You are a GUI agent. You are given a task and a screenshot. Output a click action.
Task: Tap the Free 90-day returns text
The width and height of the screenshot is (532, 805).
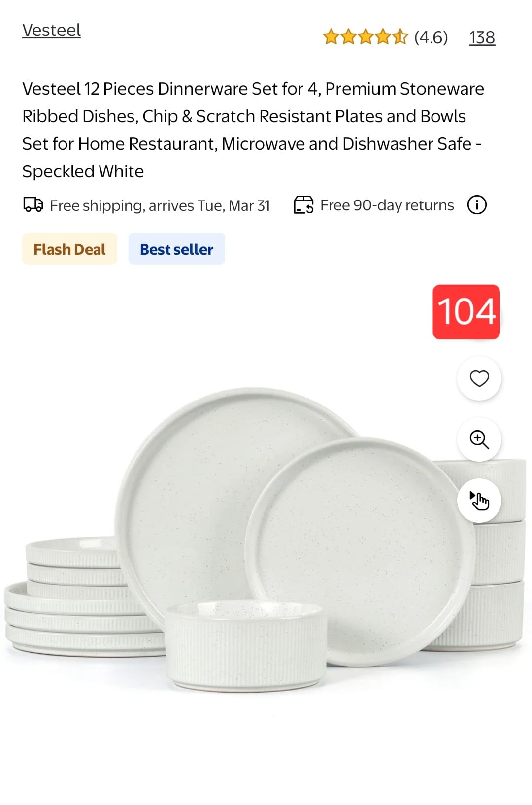click(387, 205)
